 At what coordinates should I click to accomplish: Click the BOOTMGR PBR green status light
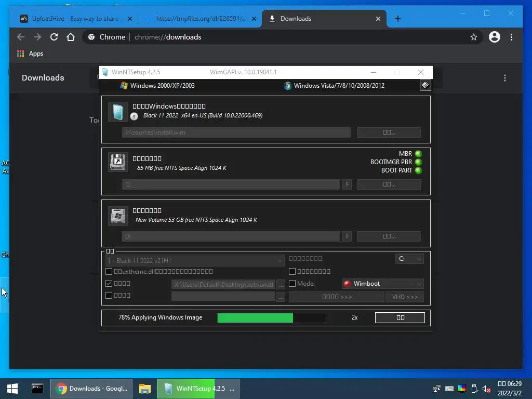418,162
